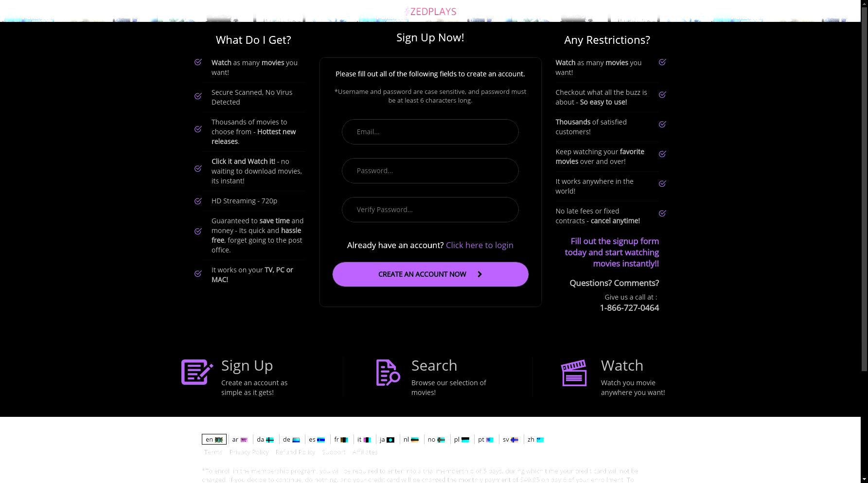
Task: Open the Click here to login link
Action: pyautogui.click(x=479, y=245)
